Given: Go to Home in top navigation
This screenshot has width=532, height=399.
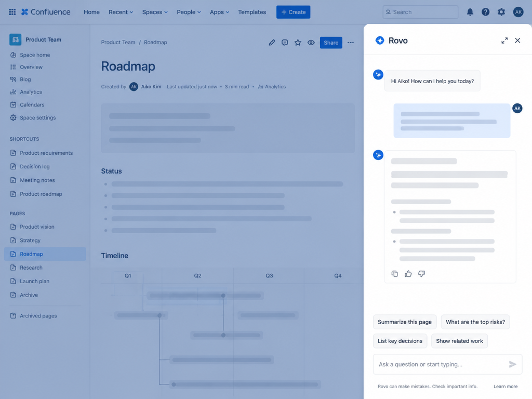Looking at the screenshot, I should 91,12.
